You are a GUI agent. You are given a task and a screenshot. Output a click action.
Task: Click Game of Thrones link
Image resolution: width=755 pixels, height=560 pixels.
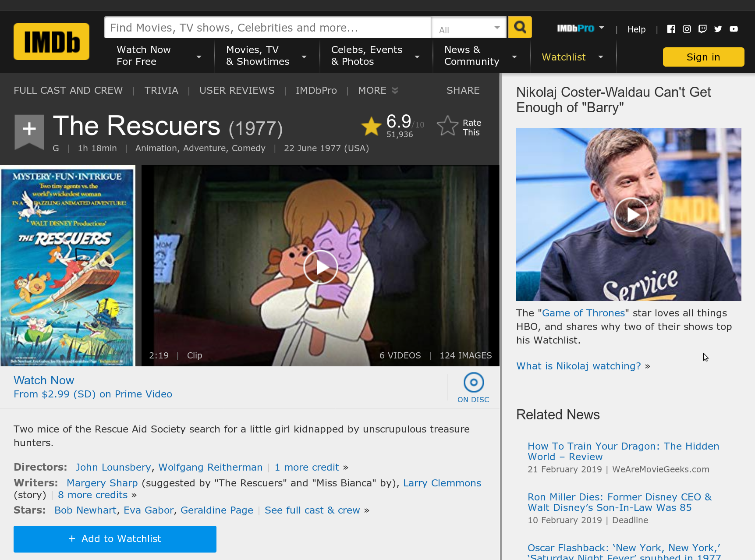584,313
